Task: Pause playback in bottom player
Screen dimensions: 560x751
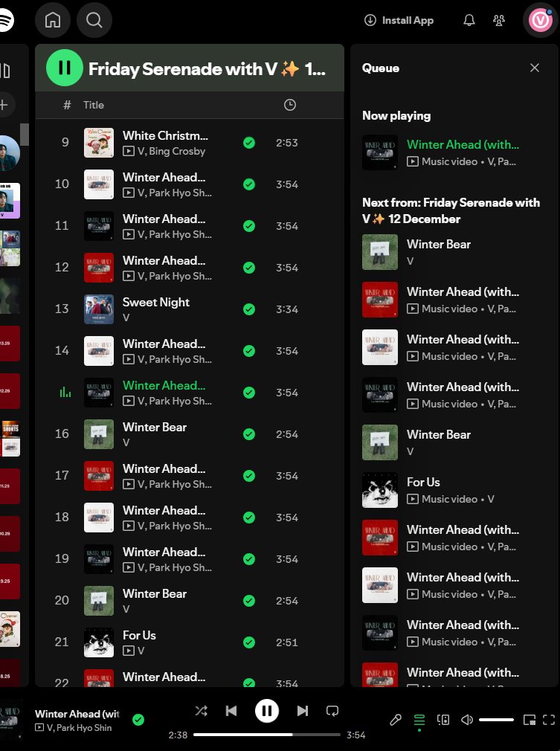Action: [267, 711]
